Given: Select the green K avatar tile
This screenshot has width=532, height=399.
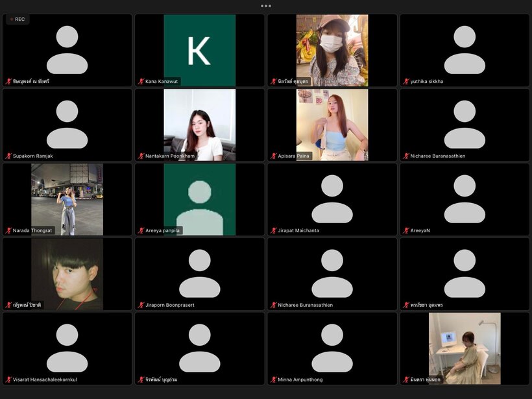Looking at the screenshot, I should click(x=200, y=50).
